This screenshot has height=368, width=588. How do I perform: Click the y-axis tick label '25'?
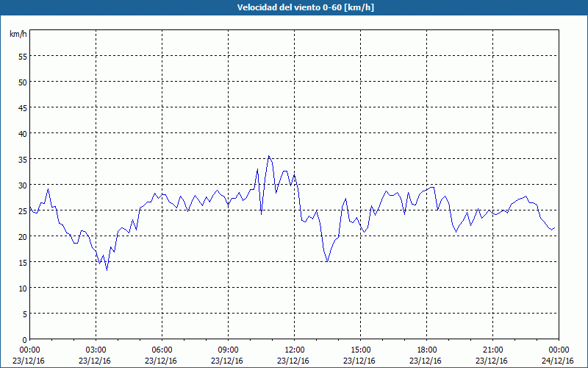tap(23, 211)
